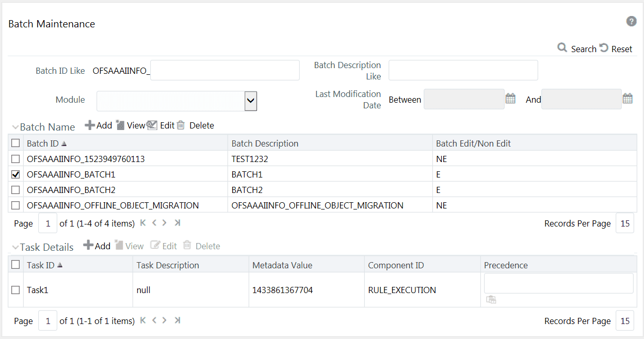Go to previous page in Task Details pager

click(x=154, y=320)
